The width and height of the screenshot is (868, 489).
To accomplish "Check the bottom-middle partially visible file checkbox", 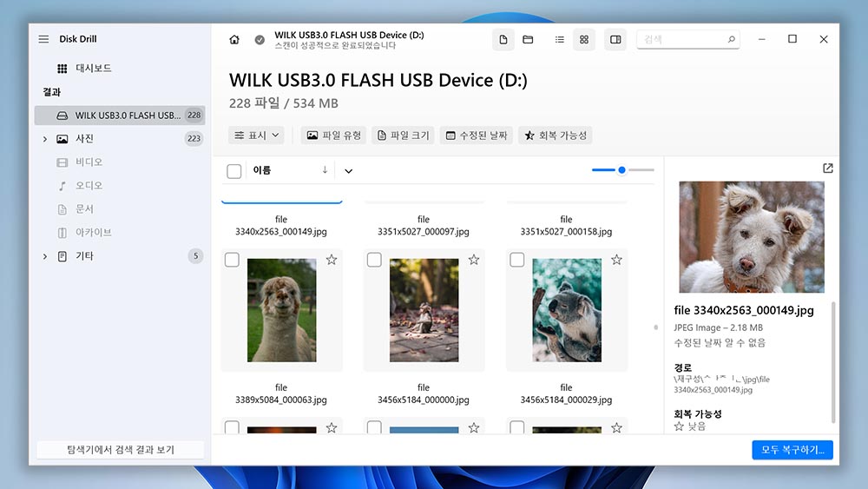I will point(374,427).
